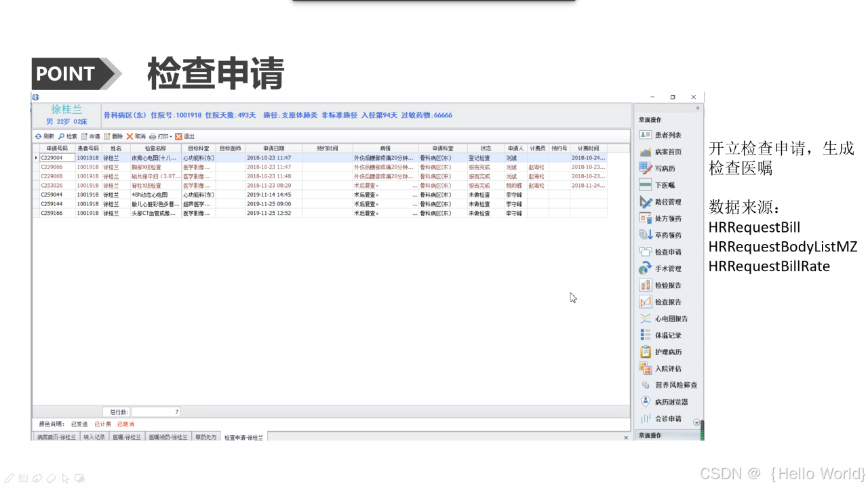Expand the 打印 dropdown arrow

pos(171,136)
